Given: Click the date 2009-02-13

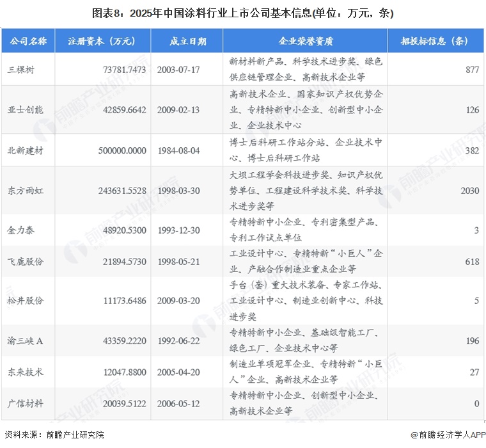Looking at the screenshot, I should (178, 110).
